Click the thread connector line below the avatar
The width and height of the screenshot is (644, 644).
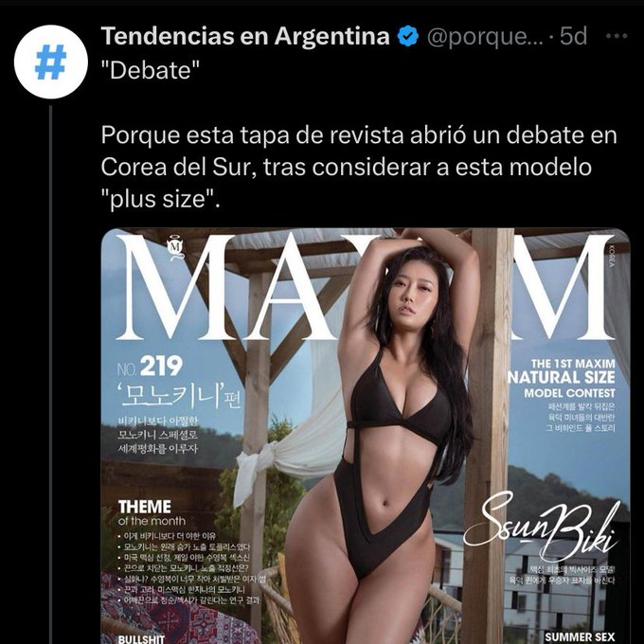[51, 374]
